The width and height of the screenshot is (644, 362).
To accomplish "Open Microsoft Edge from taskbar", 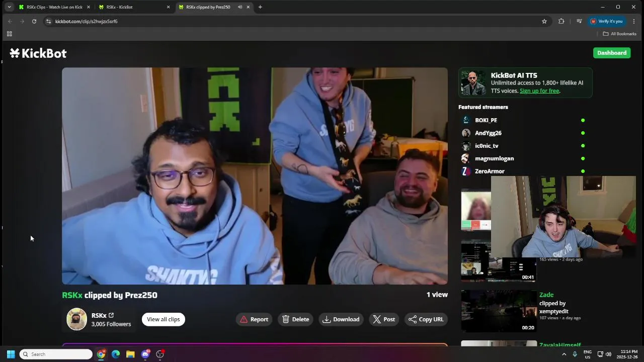I will 116,354.
